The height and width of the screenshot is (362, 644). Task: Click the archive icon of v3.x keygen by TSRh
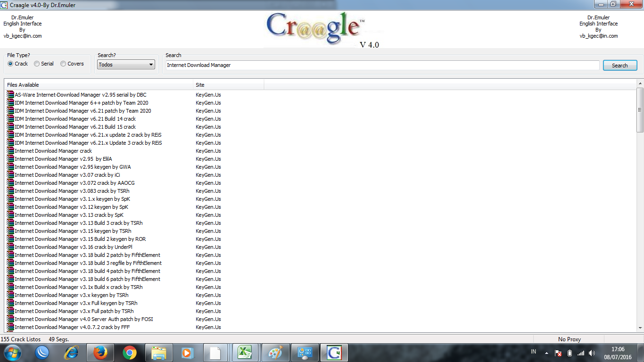[x=10, y=295]
